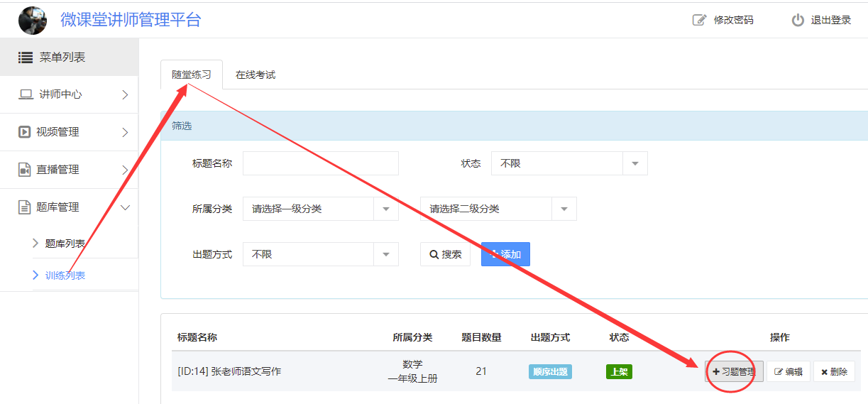Click the camera file icon for 直播管理
This screenshot has width=868, height=404.
point(24,170)
